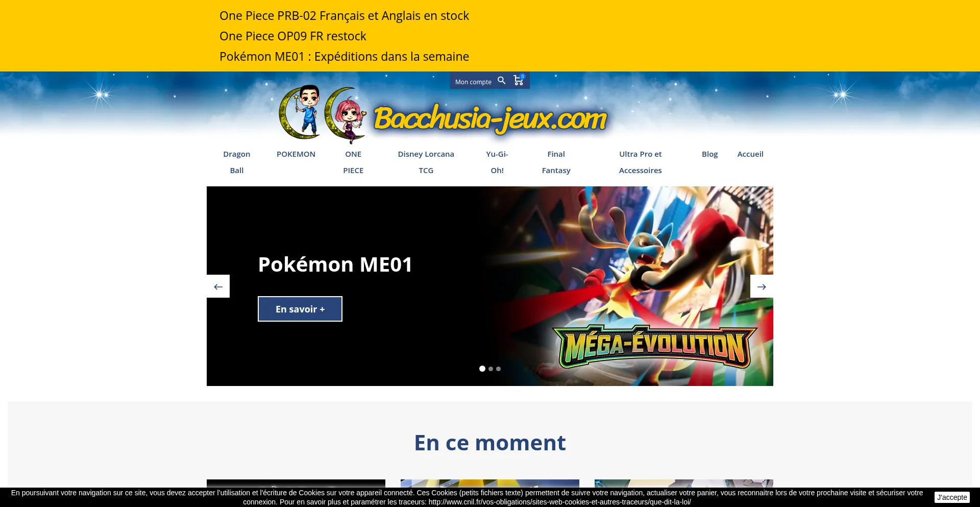980x507 pixels.
Task: Open Disney Lorcana TCG menu item
Action: tap(426, 162)
